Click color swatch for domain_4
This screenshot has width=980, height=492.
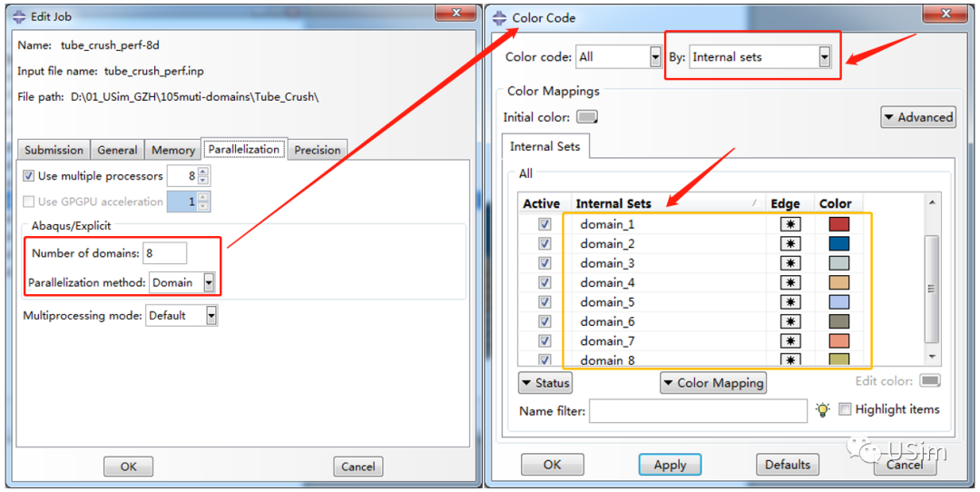coord(838,282)
